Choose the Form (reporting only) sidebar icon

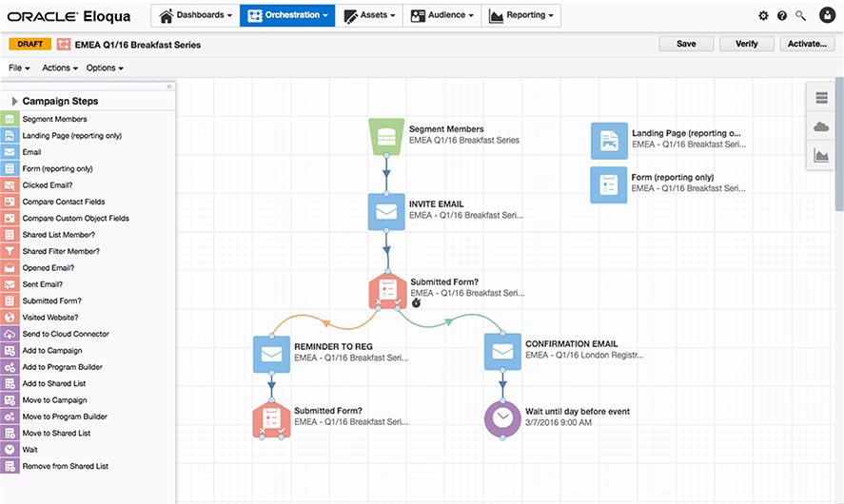[x=10, y=169]
